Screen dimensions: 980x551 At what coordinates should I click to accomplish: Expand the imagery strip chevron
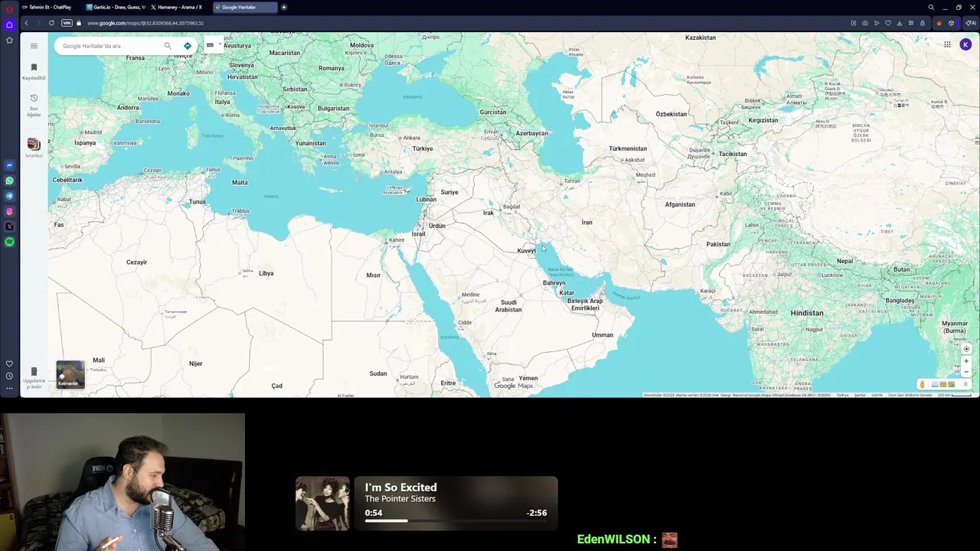coord(965,384)
